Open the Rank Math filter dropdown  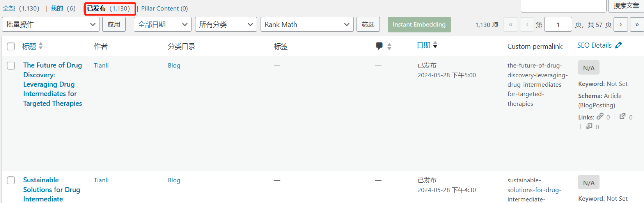307,25
